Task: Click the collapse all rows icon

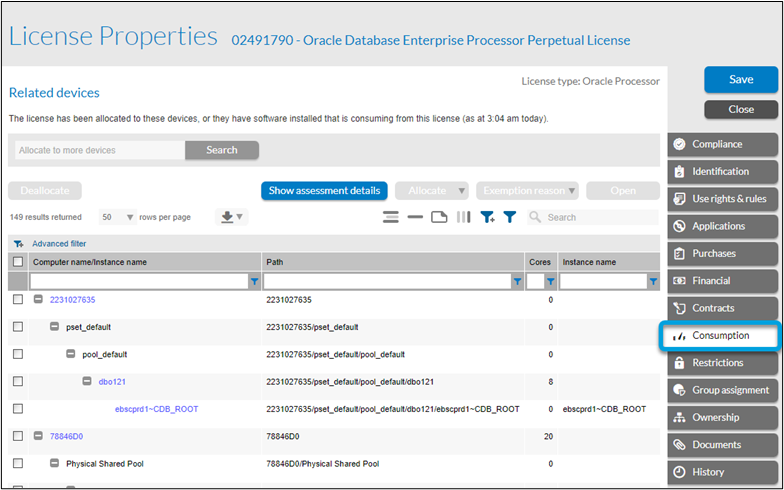Action: coord(415,217)
